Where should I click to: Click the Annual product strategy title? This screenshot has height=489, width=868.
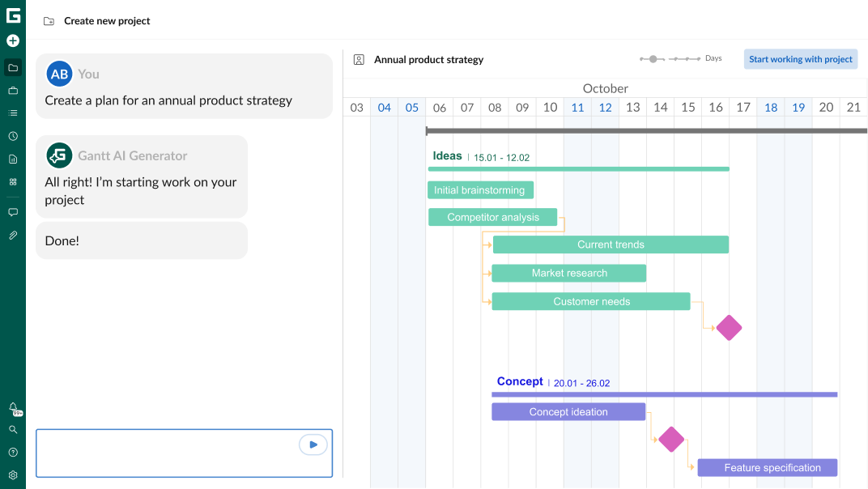pos(428,59)
